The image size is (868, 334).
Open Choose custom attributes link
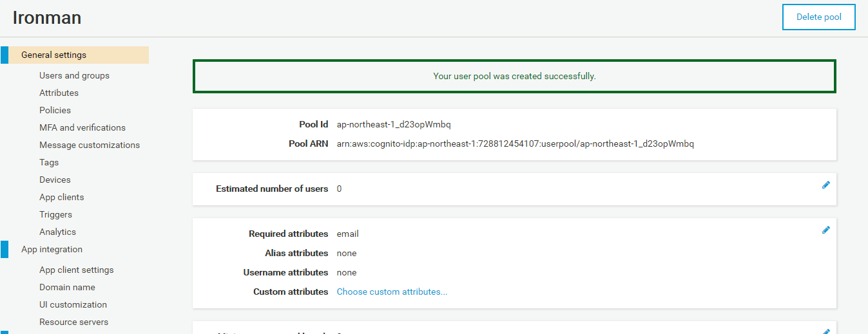tap(392, 292)
